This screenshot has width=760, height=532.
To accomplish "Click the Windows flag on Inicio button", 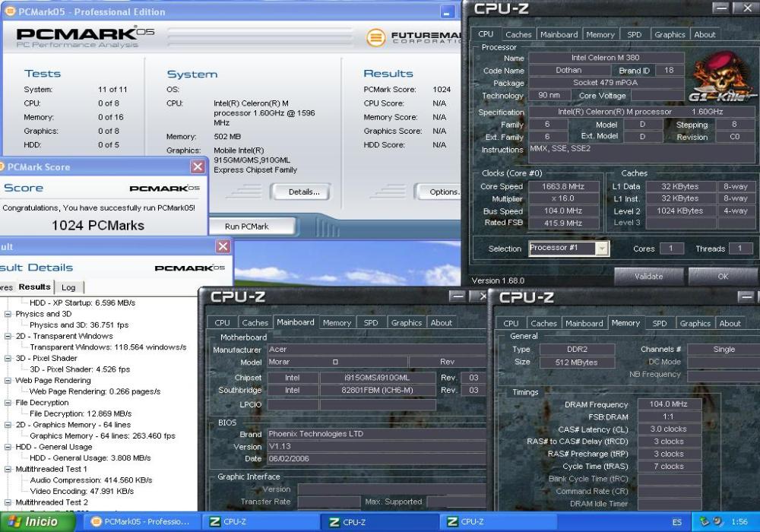I will (x=14, y=522).
